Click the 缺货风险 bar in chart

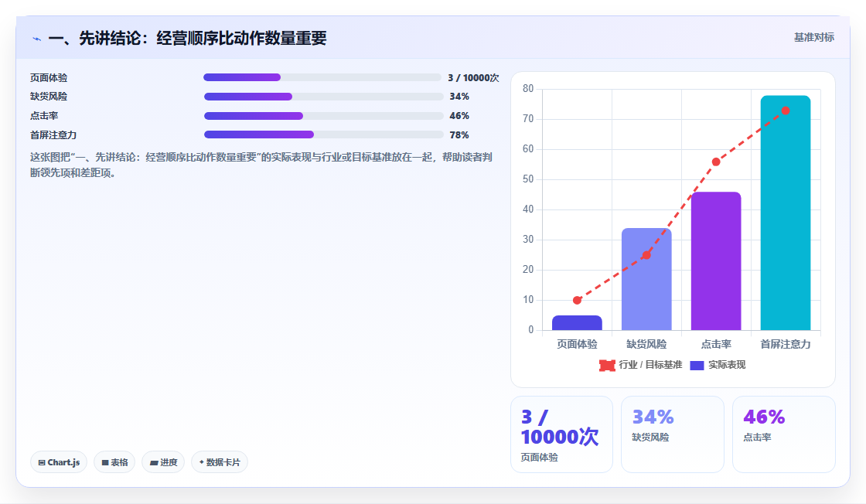pos(646,279)
